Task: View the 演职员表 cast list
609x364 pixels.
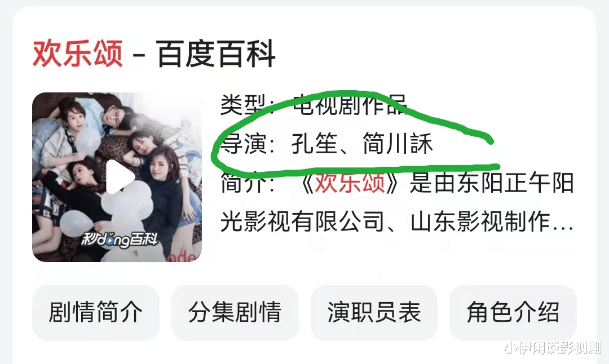Action: 374,312
